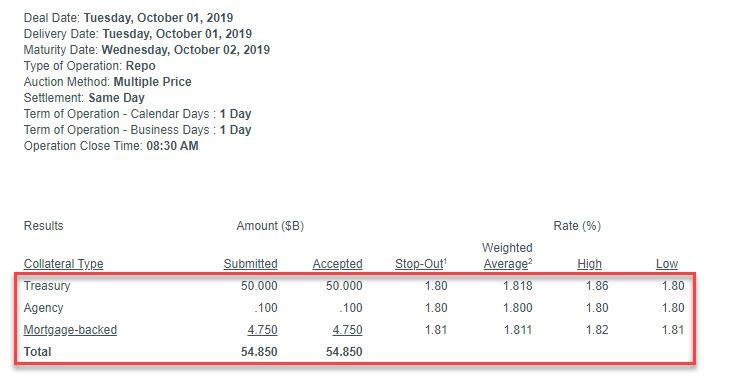Click the Treasury weighted average 1.818
This screenshot has width=737, height=388.
coord(518,286)
